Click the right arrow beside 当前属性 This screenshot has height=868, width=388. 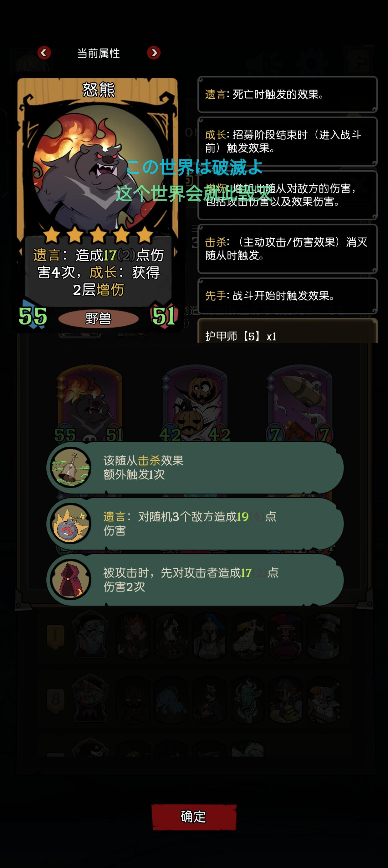pyautogui.click(x=154, y=53)
